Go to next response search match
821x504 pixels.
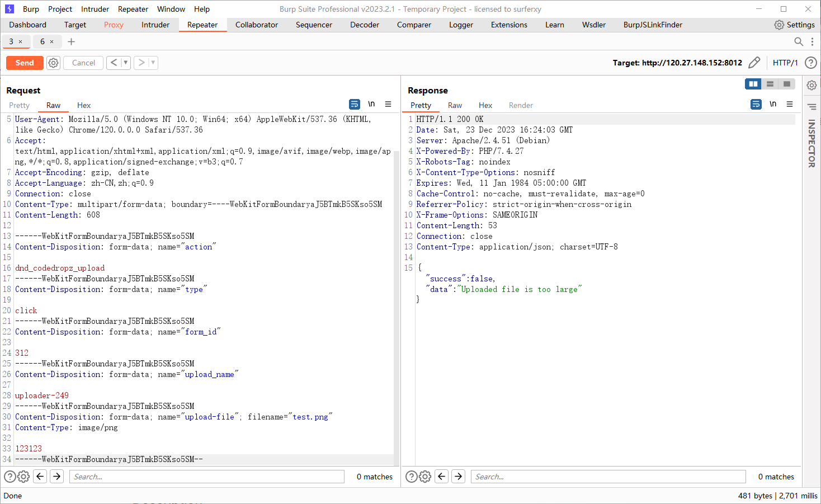[459, 477]
